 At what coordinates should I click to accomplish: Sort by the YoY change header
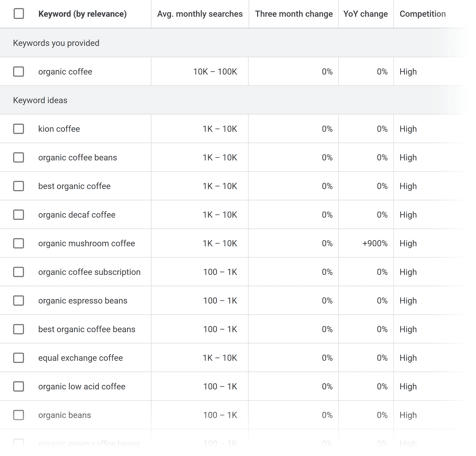click(365, 14)
